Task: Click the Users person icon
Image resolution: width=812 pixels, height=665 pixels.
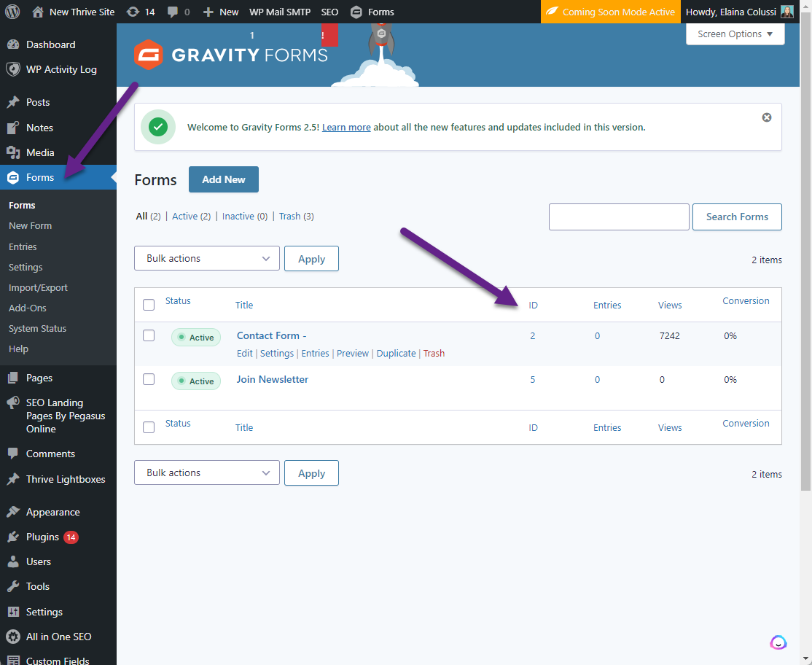Action: click(13, 561)
